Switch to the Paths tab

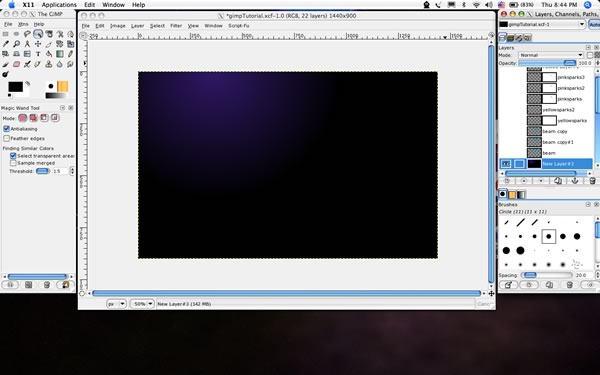(x=519, y=38)
